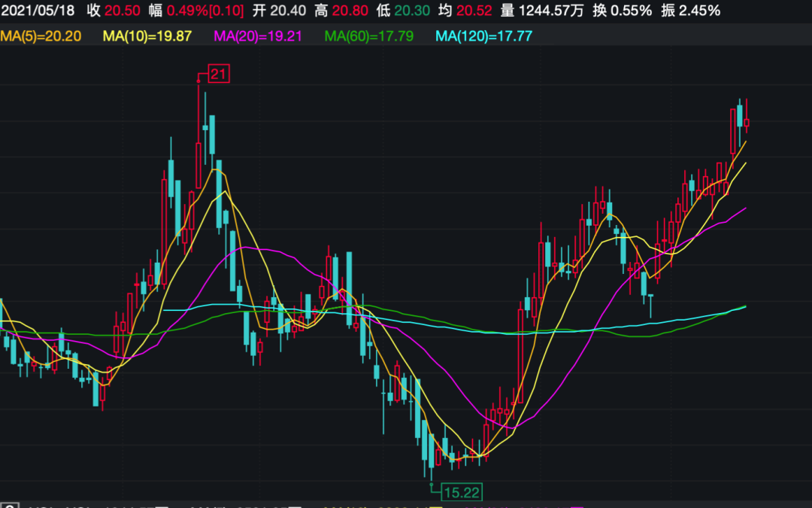The width and height of the screenshot is (812, 508).
Task: Click the volume value 1244.57万
Action: pyautogui.click(x=552, y=11)
